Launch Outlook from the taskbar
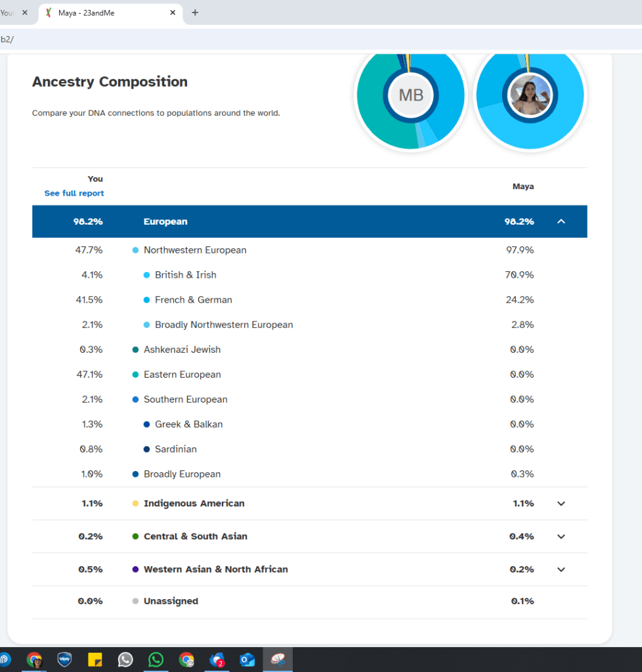This screenshot has height=672, width=642. point(247,660)
